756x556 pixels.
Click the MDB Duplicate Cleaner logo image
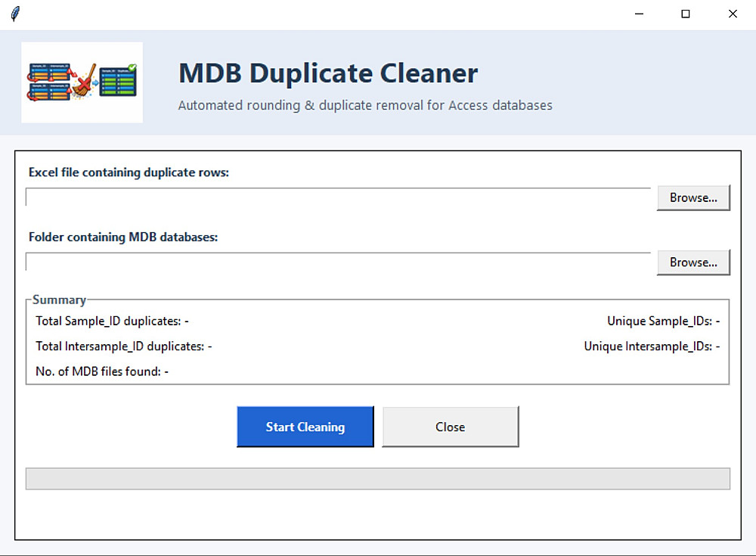[82, 82]
